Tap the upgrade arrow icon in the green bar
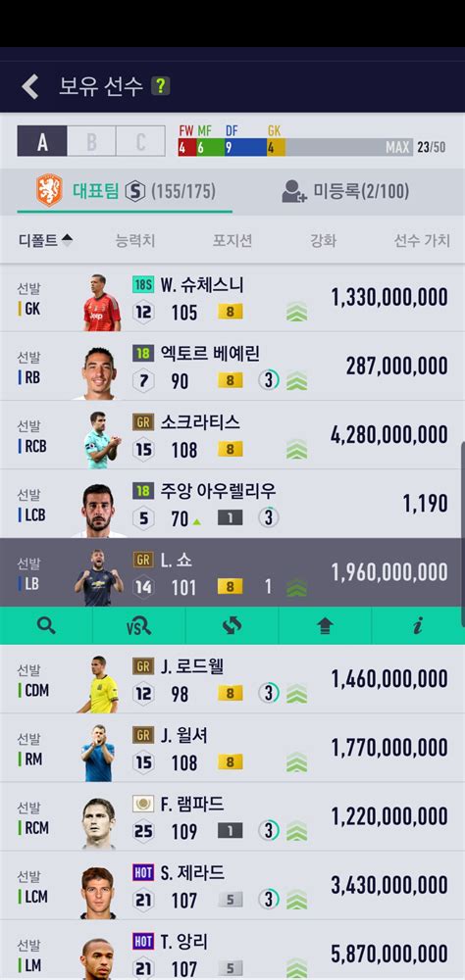 click(325, 625)
